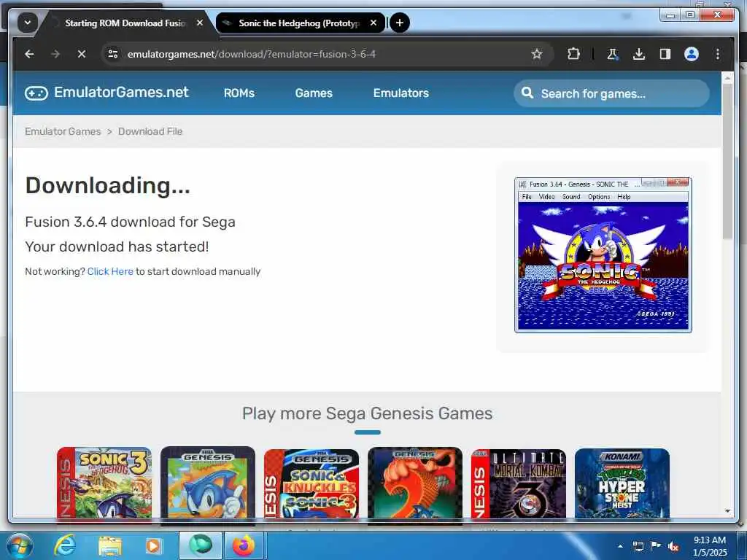The width and height of the screenshot is (747, 560).
Task: Open the network tray icon
Action: coord(638,546)
